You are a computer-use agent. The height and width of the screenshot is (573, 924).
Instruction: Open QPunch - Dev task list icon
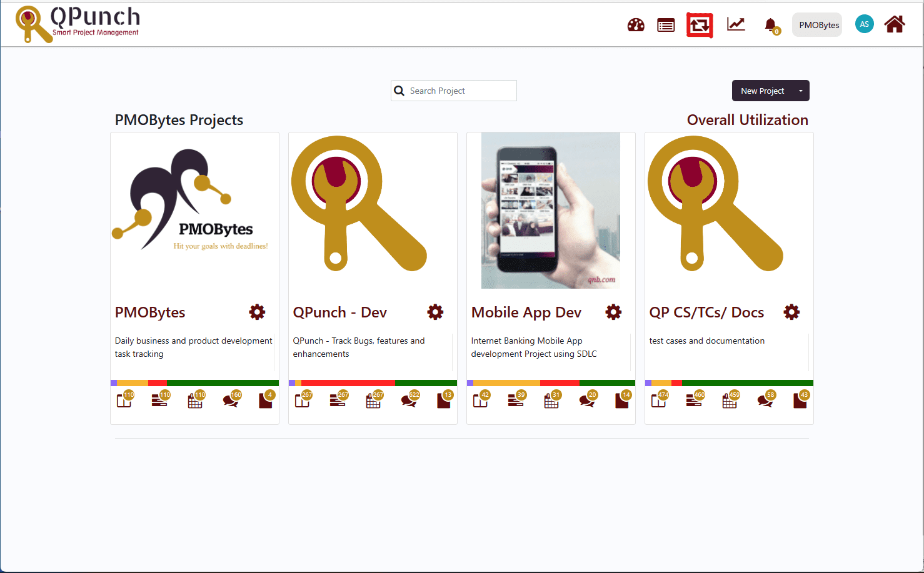coord(339,400)
